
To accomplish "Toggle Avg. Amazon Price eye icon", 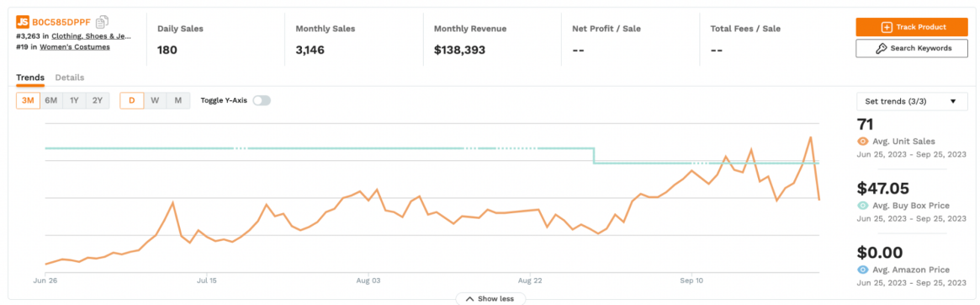I will 862,270.
